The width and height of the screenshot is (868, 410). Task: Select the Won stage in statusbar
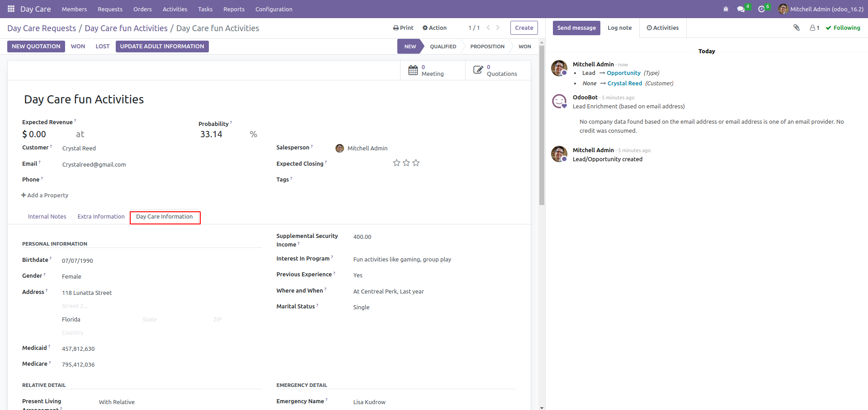pos(525,46)
